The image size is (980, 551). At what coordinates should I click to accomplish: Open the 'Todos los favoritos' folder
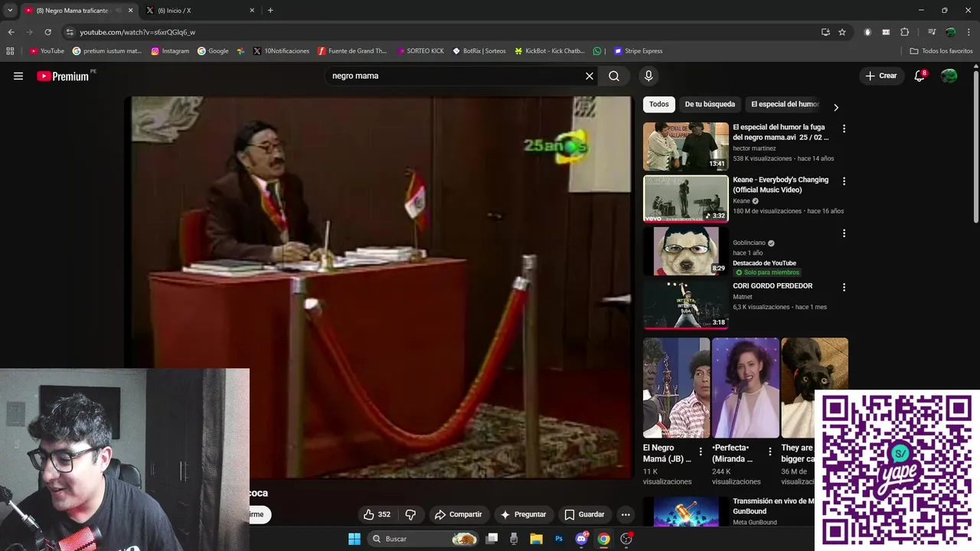[941, 51]
